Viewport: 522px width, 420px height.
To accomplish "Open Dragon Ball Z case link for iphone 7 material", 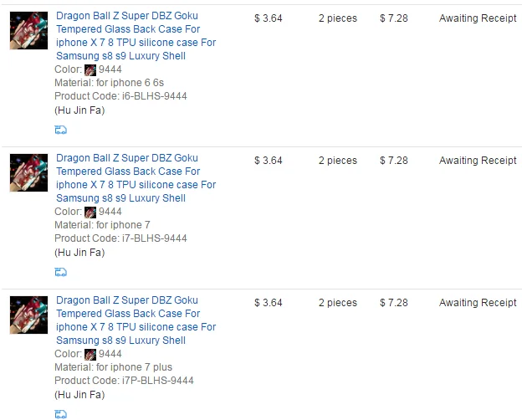I will [134, 178].
